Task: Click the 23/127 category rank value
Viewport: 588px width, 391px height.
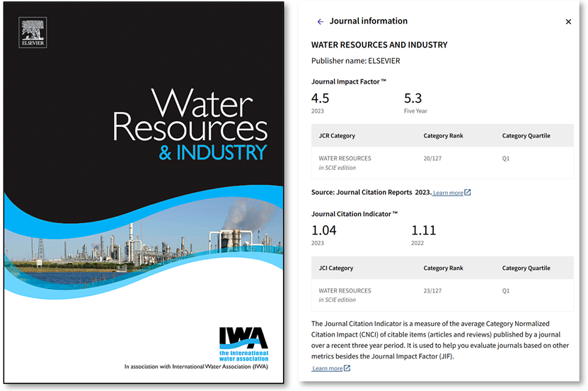Action: coord(432,290)
